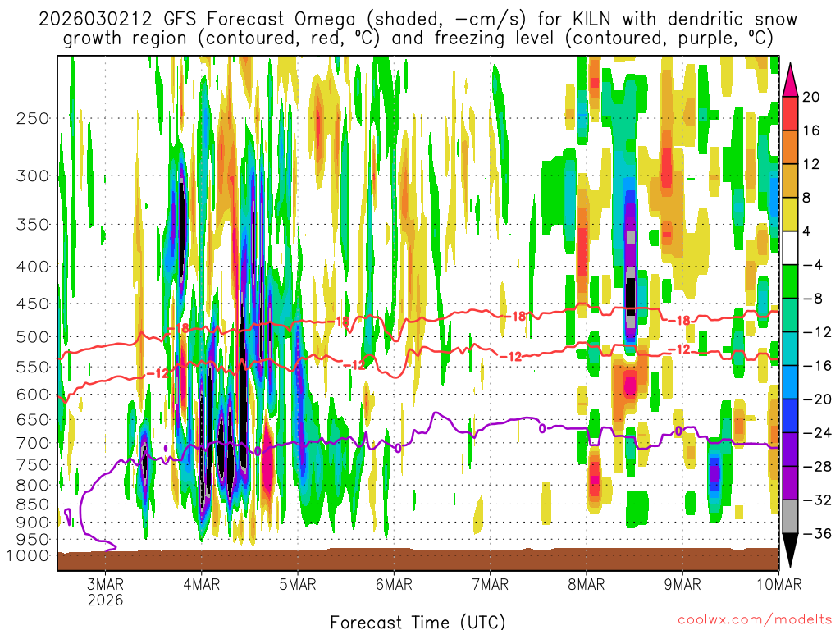The image size is (840, 630).
Task: Click the green color bar segment between -4 and -8
Action: pyautogui.click(x=790, y=282)
